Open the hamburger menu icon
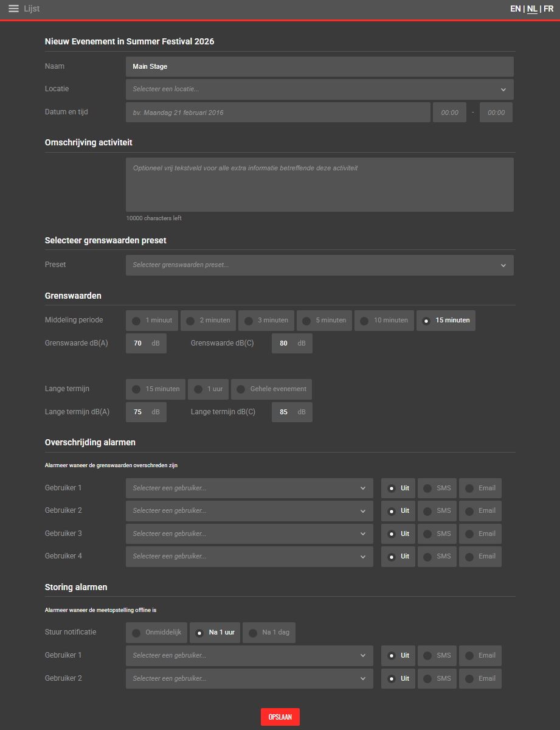This screenshot has width=560, height=730. (13, 9)
